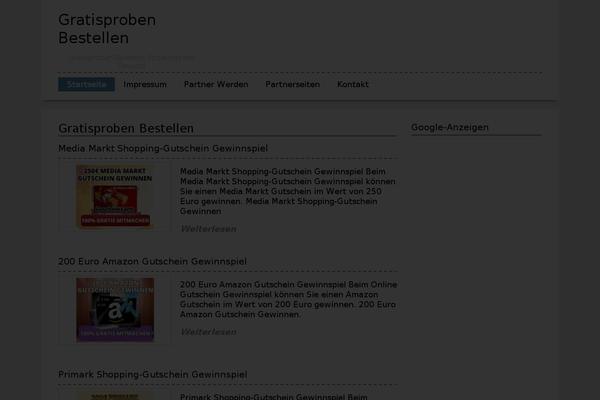
Task: Click the Amazon Gutschein thumbnail image
Action: 115,310
